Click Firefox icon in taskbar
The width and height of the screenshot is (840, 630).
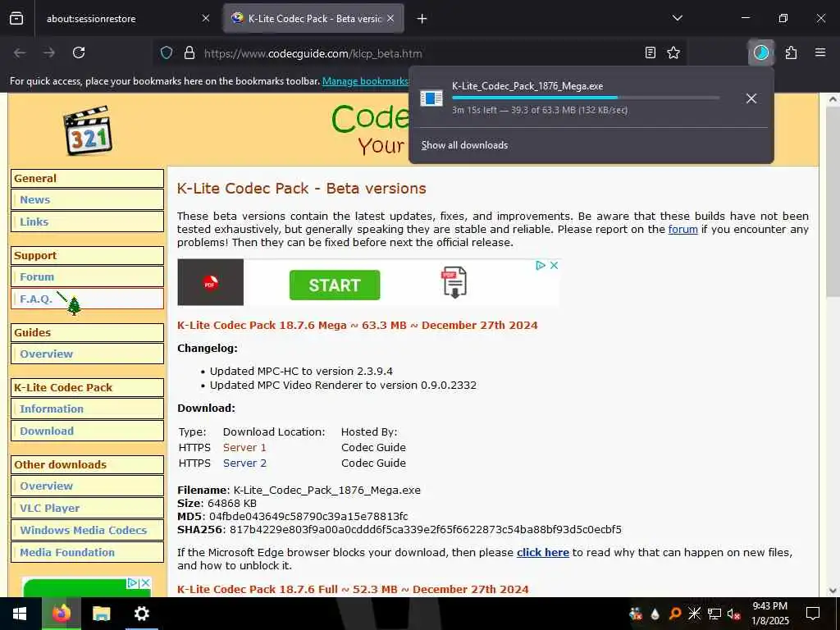pos(61,614)
